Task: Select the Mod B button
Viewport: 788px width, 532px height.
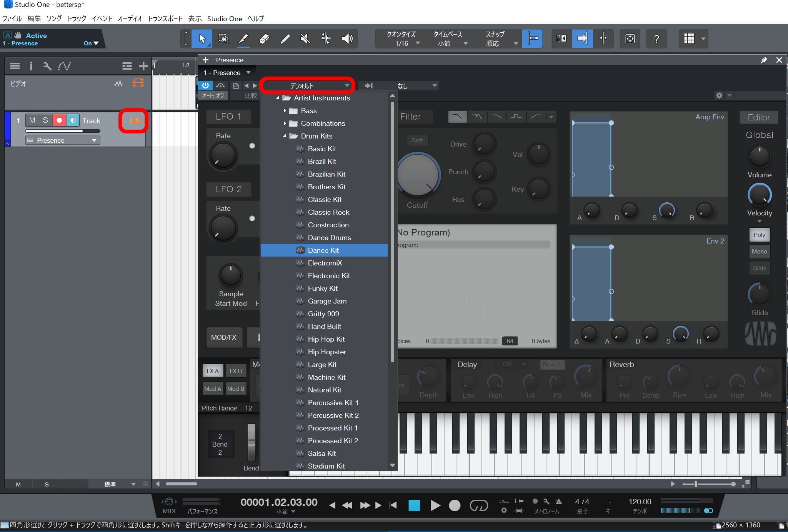Action: [235, 389]
